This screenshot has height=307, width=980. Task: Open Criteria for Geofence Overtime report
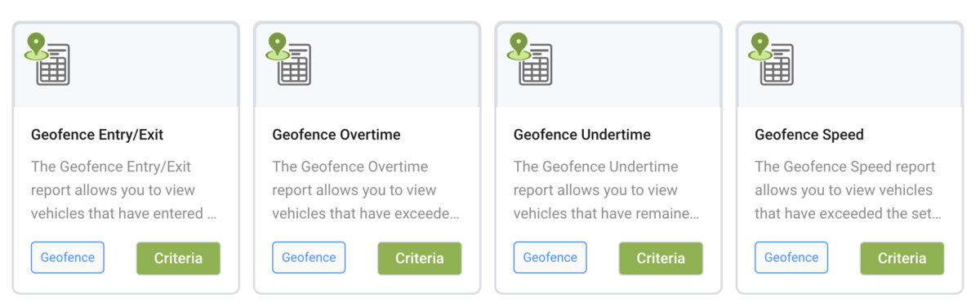(420, 258)
